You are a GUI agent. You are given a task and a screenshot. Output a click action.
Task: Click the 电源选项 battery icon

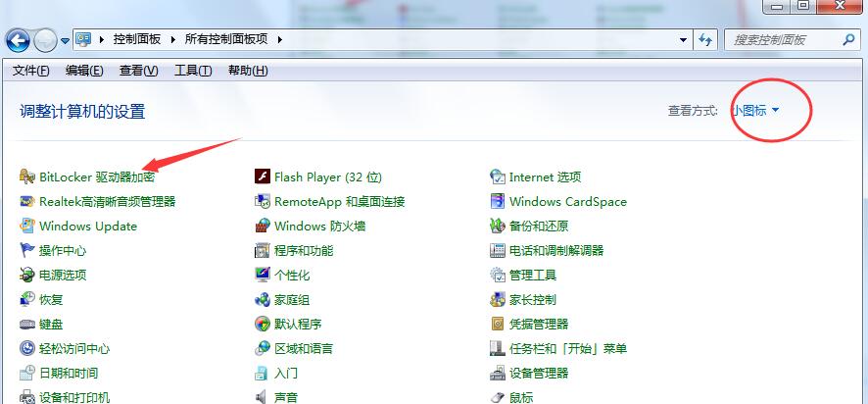click(x=27, y=276)
